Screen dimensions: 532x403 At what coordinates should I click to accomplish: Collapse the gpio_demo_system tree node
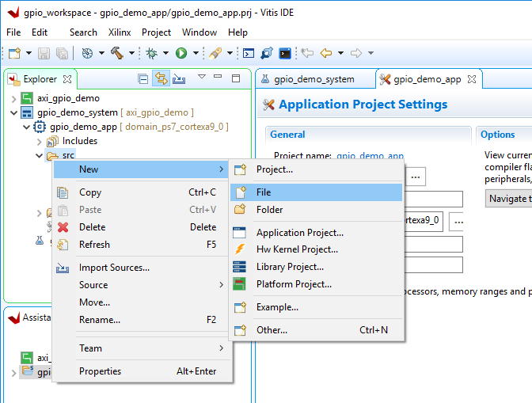coord(13,112)
